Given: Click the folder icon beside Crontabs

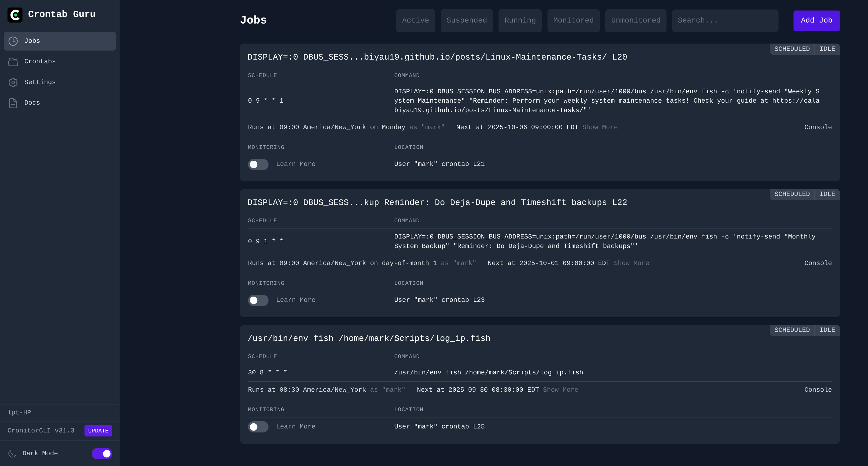Looking at the screenshot, I should tap(13, 62).
